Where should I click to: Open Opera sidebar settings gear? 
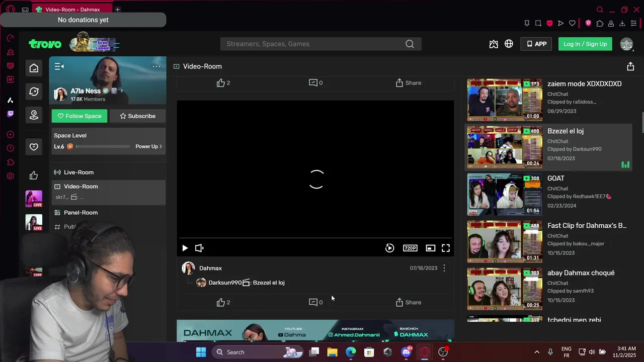click(10, 176)
